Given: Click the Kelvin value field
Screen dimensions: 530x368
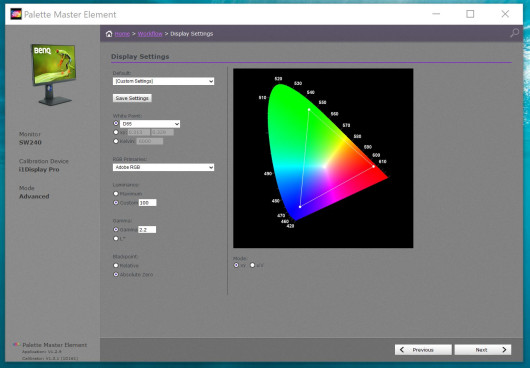Looking at the screenshot, I should 150,141.
